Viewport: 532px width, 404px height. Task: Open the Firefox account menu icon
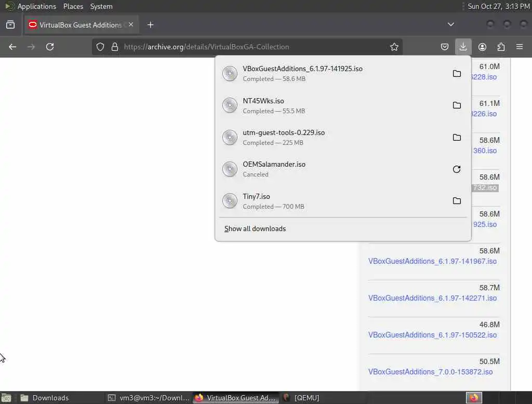point(482,47)
